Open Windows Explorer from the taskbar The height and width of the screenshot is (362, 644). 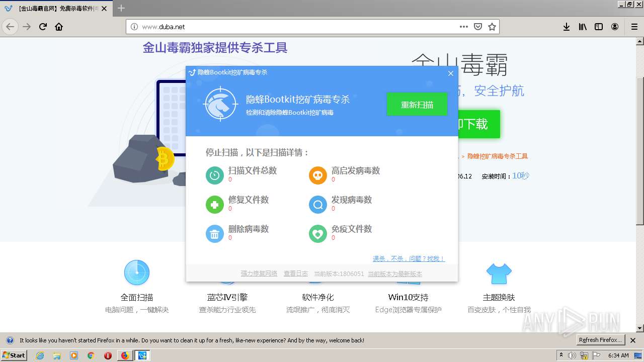pyautogui.click(x=57, y=355)
